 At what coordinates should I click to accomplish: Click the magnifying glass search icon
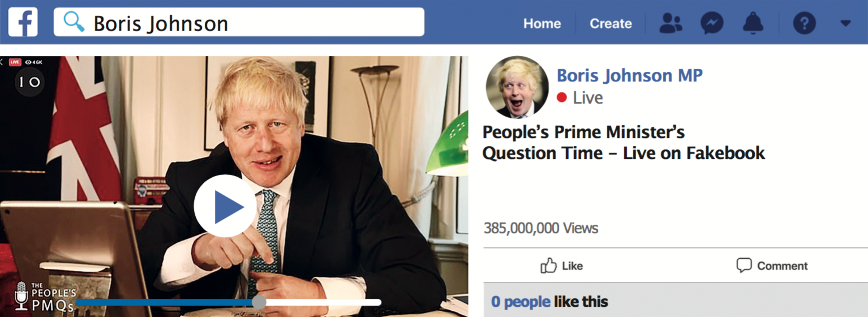click(x=74, y=22)
